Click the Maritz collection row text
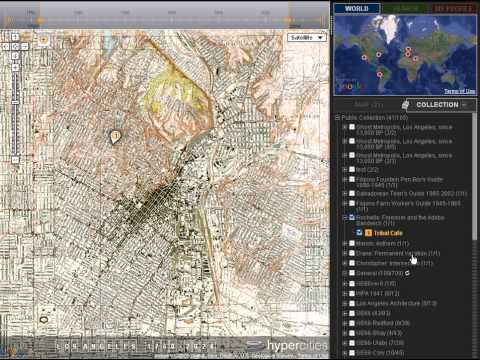This screenshot has height=360, width=480. coord(382,244)
